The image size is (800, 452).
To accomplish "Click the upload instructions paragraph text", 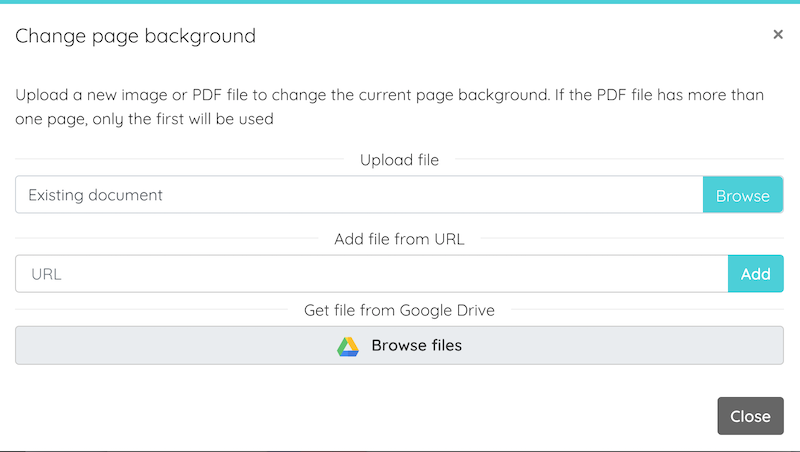I will (389, 107).
